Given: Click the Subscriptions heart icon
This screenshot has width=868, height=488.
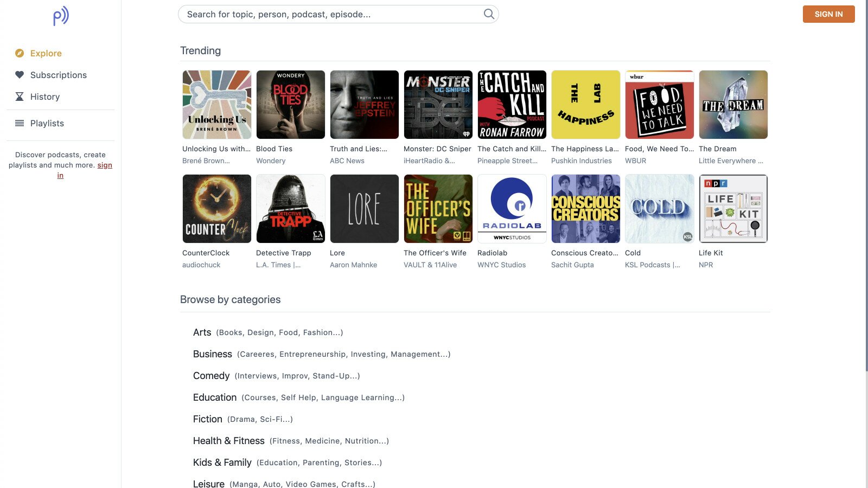Looking at the screenshot, I should (20, 75).
